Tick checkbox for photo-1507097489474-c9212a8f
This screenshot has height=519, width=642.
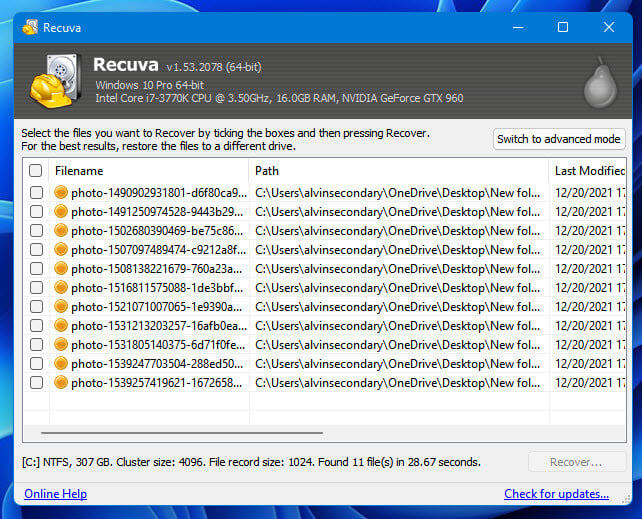tap(36, 249)
